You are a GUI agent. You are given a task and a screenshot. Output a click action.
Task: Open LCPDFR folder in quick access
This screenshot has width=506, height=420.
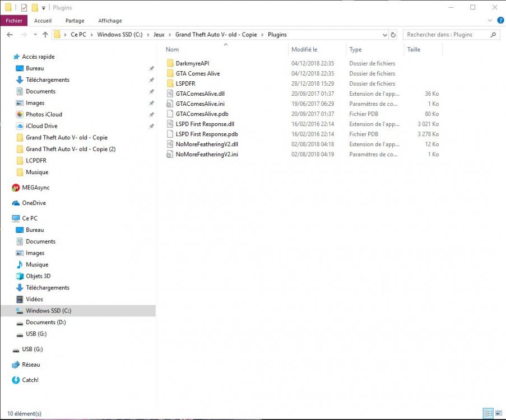36,160
